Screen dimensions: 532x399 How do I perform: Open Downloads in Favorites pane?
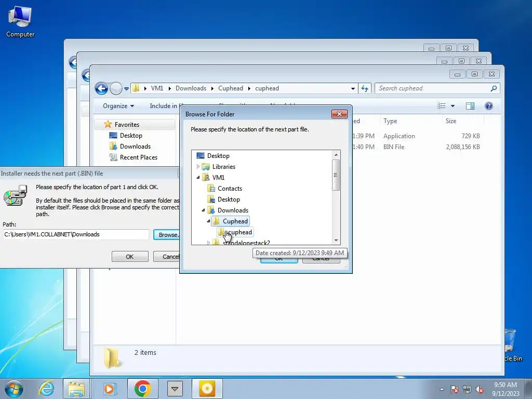coord(135,146)
